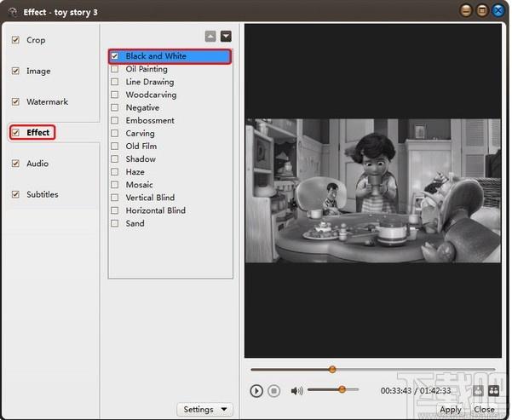
Task: Minimize the Effect window
Action: tap(466, 11)
